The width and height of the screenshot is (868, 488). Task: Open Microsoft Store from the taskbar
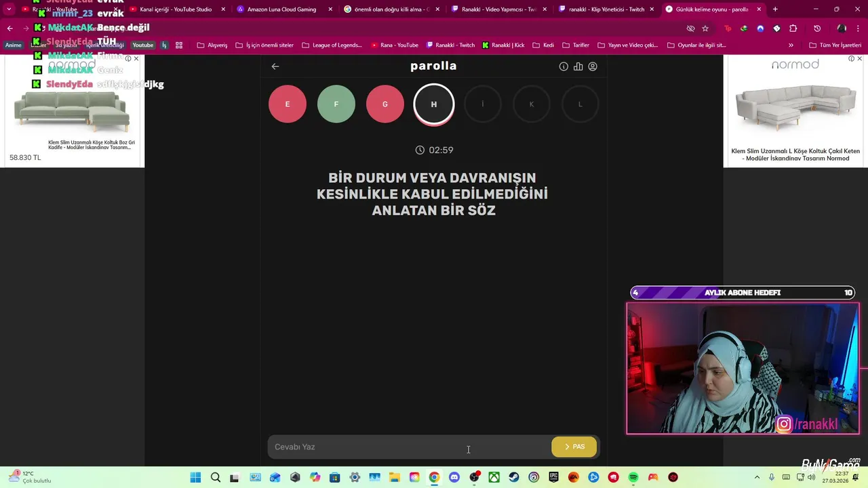pyautogui.click(x=334, y=477)
